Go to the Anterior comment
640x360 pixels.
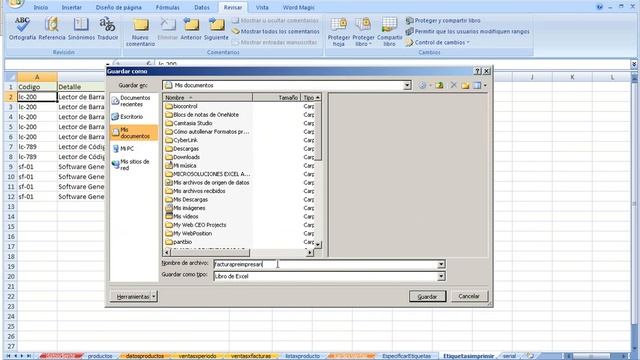pyautogui.click(x=191, y=29)
